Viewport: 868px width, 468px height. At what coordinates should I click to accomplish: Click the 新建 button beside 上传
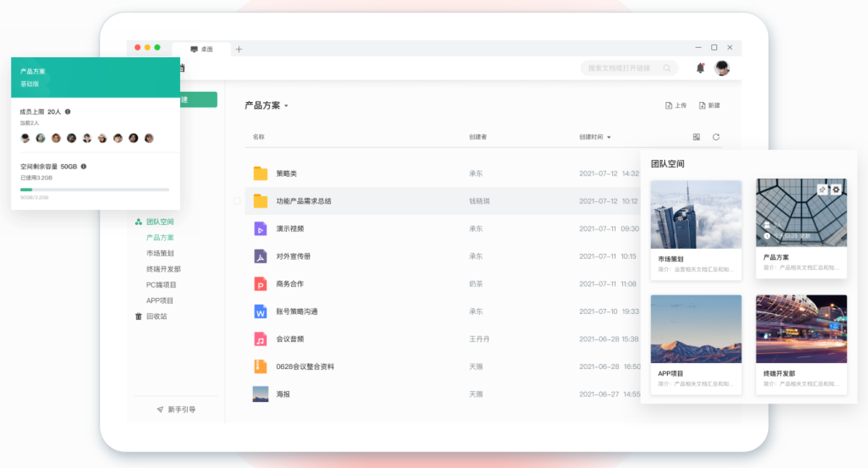(x=709, y=106)
